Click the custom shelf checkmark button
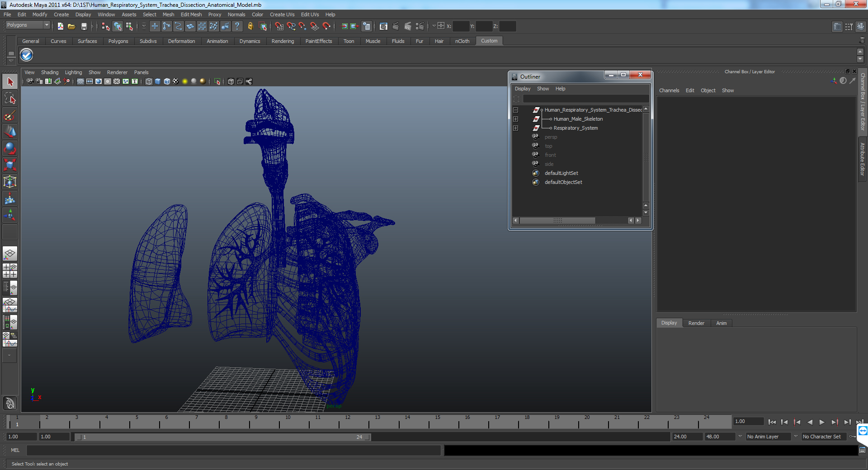The image size is (868, 470). [27, 55]
